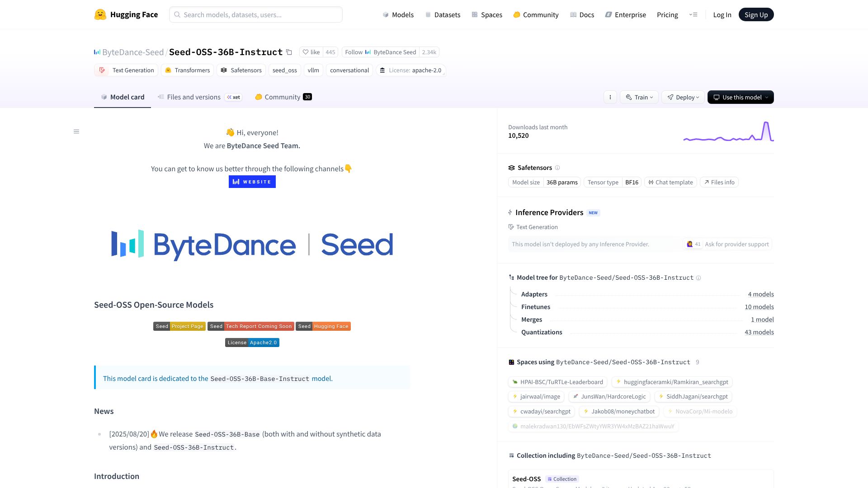
Task: Open the Train dropdown
Action: (x=639, y=97)
